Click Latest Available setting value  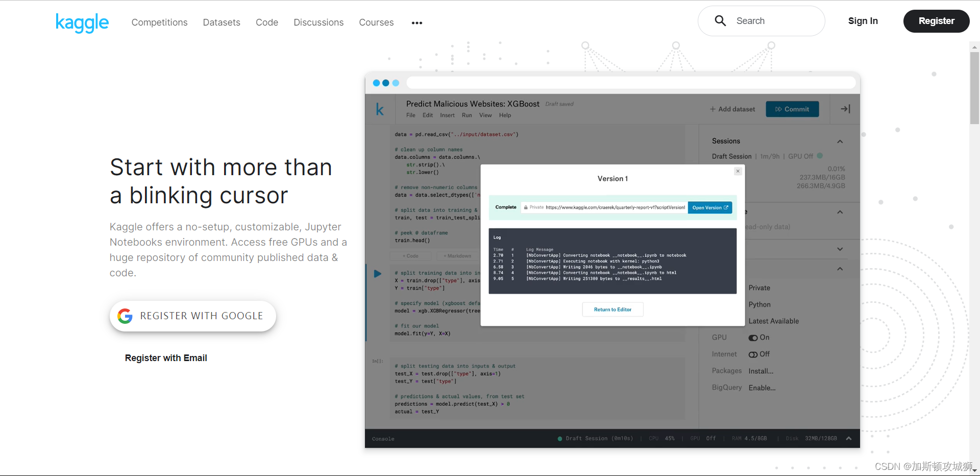pos(774,321)
